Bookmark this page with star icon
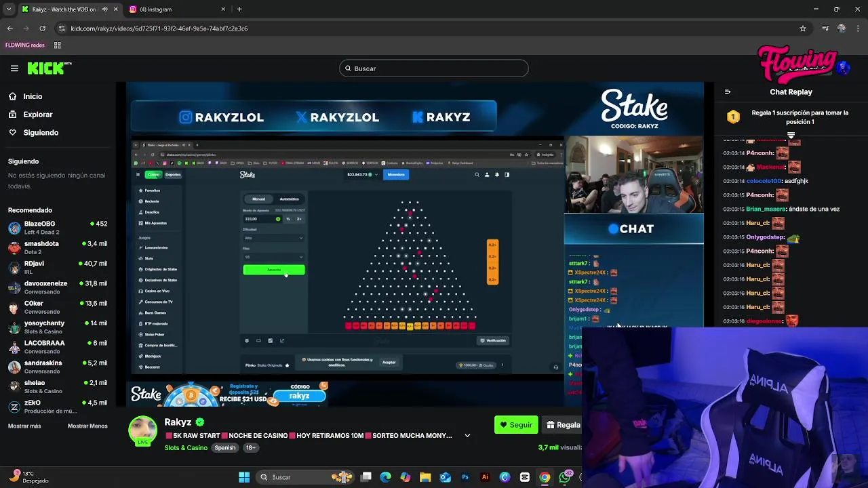This screenshot has height=488, width=868. click(803, 28)
